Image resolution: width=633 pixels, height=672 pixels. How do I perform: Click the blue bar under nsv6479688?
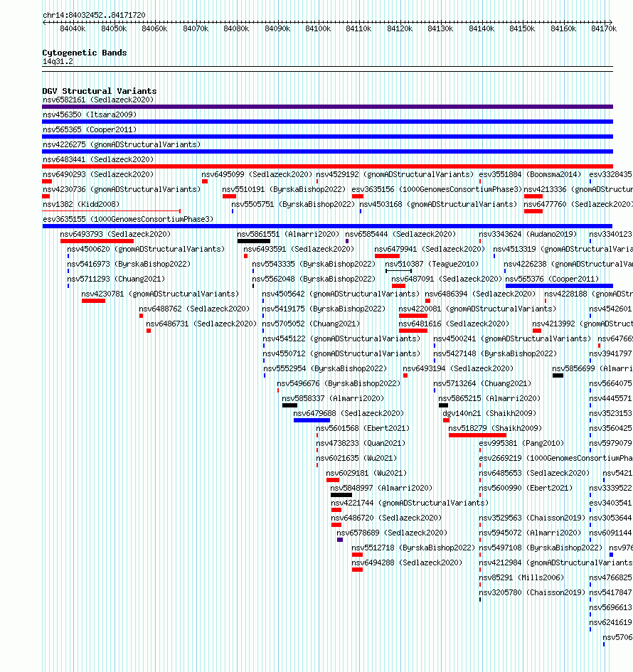pyautogui.click(x=312, y=420)
